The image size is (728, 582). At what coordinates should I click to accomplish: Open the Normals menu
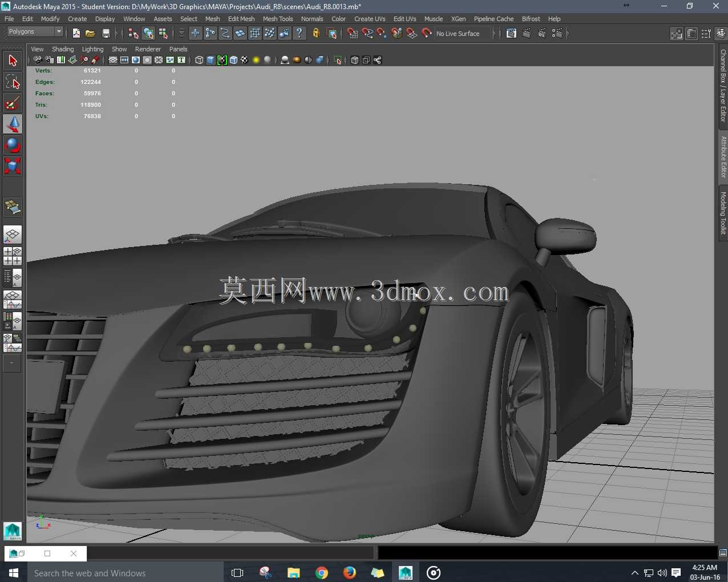[312, 19]
